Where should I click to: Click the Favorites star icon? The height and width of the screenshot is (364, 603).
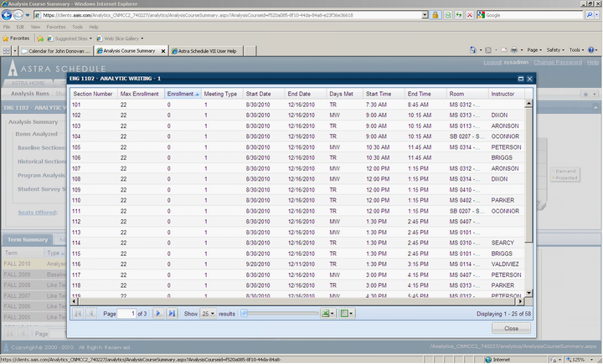[x=6, y=38]
